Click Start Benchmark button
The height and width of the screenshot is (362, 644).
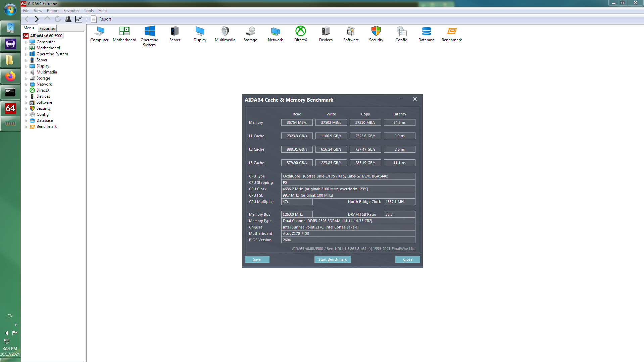point(332,259)
